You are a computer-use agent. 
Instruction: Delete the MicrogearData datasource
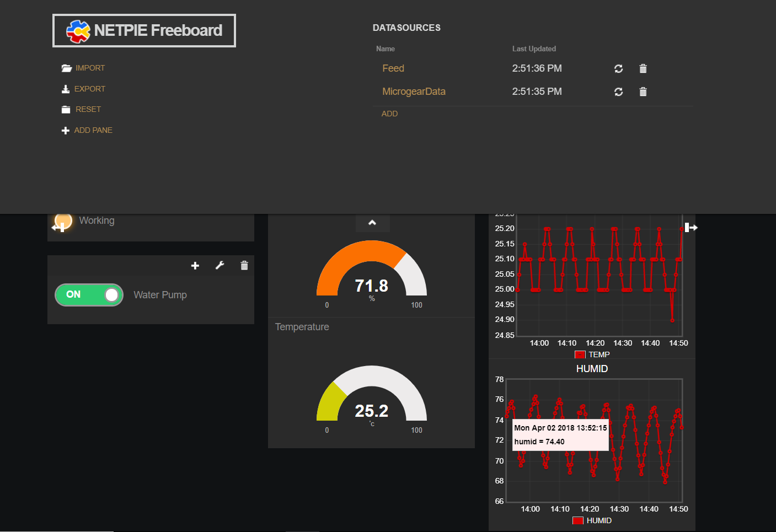(x=643, y=92)
